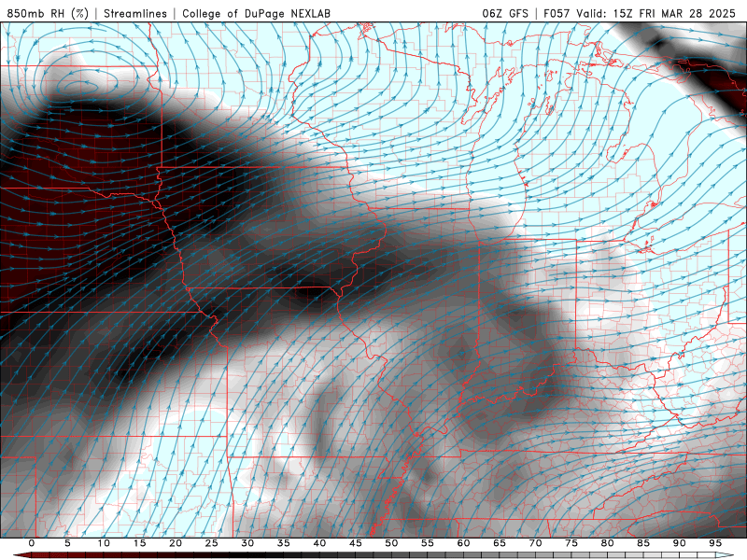Click the "95" label on color scale
The width and height of the screenshot is (747, 560).
[715, 543]
